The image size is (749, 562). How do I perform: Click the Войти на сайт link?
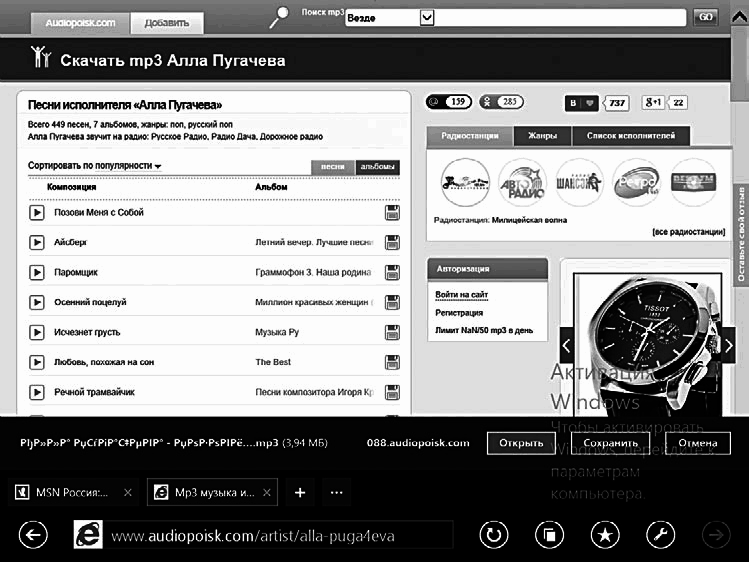pyautogui.click(x=461, y=295)
